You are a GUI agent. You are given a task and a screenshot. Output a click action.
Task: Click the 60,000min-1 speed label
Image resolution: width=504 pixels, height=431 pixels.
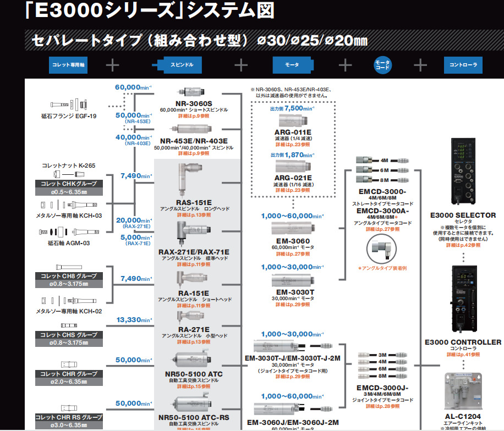click(133, 87)
